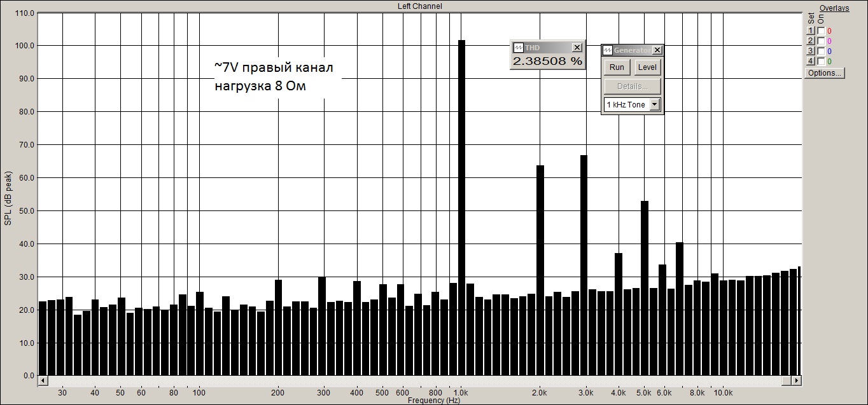Click the 100 frequency axis label
Viewport: 868px width, 405px height.
tap(199, 392)
